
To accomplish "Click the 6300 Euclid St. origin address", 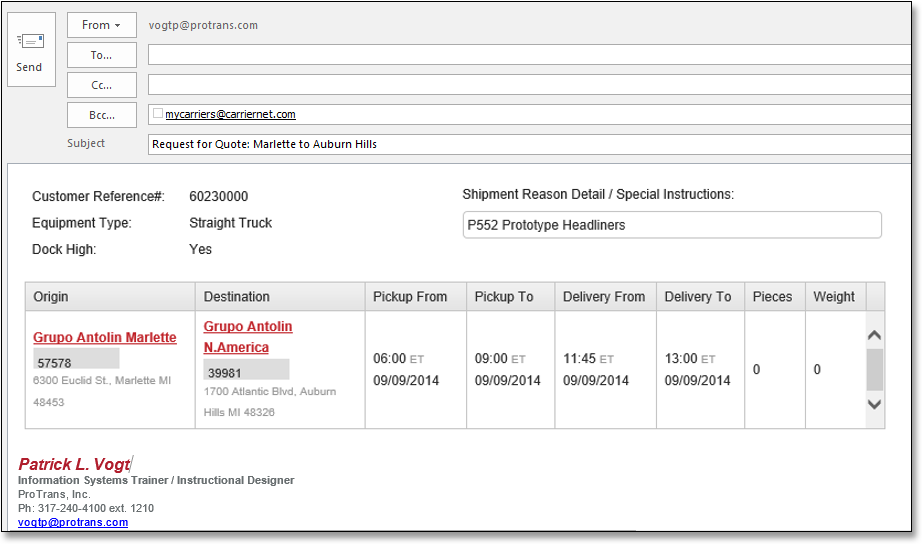I will (102, 391).
